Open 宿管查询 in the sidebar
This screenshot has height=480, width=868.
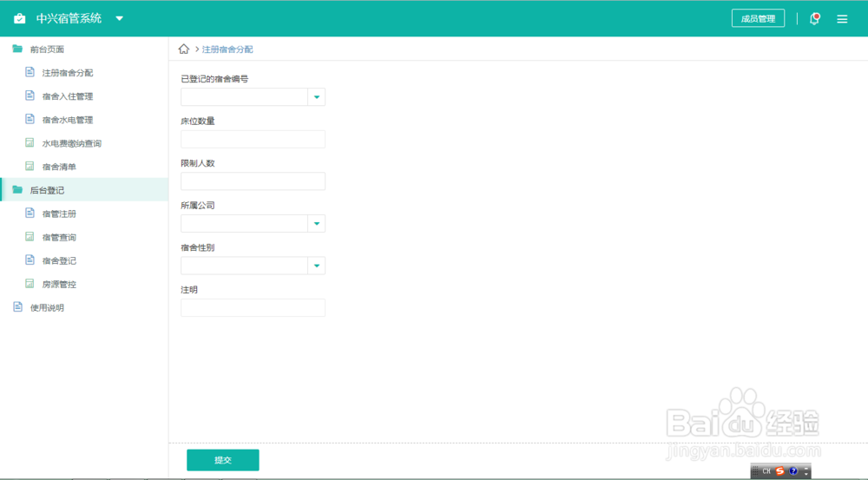[x=59, y=238]
